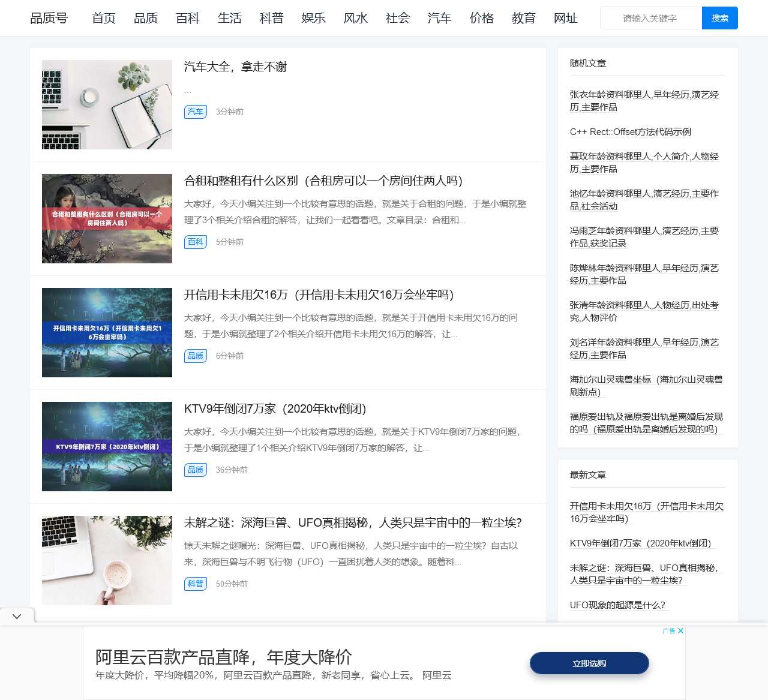Viewport: 768px width, 700px height.
Task: Select the 科普 category tag badge
Action: coord(195,584)
